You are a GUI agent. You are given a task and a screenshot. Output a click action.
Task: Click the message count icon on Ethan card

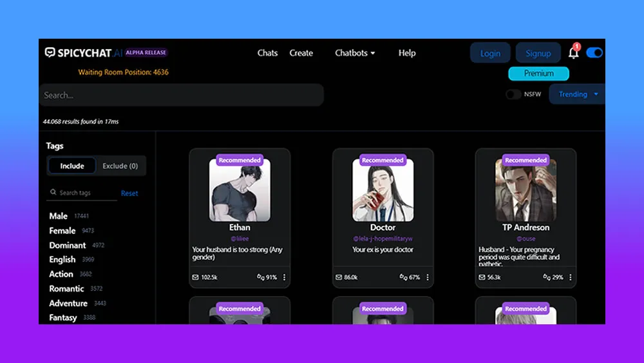[x=196, y=277]
